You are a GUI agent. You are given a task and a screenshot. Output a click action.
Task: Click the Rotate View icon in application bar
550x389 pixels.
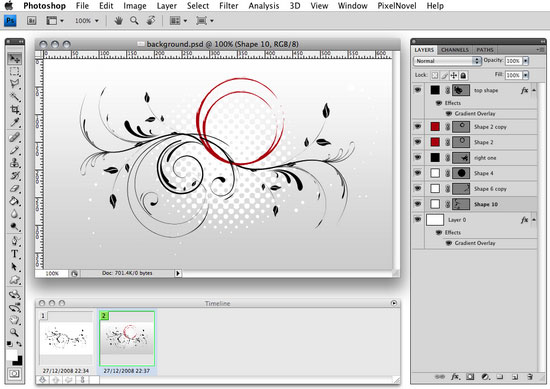point(151,21)
